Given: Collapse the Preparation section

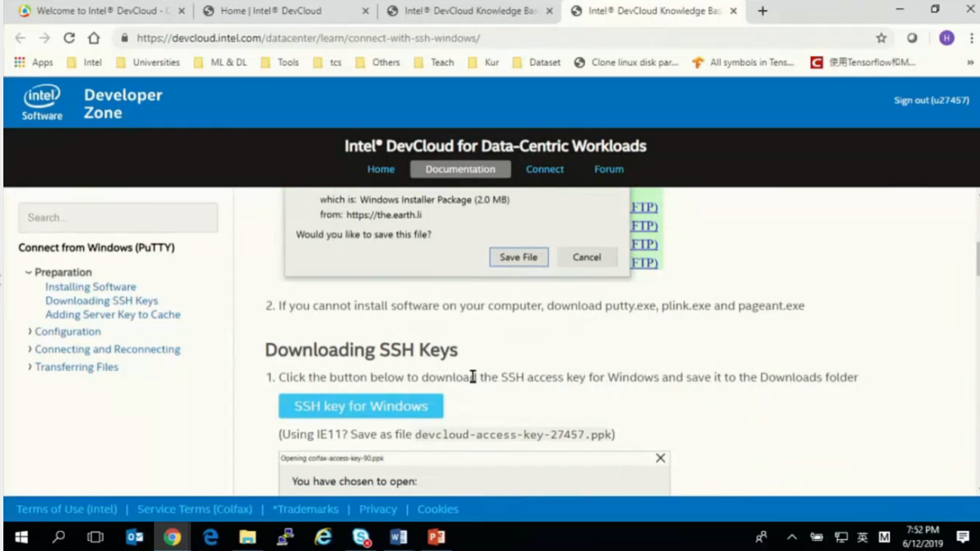Looking at the screenshot, I should (29, 273).
